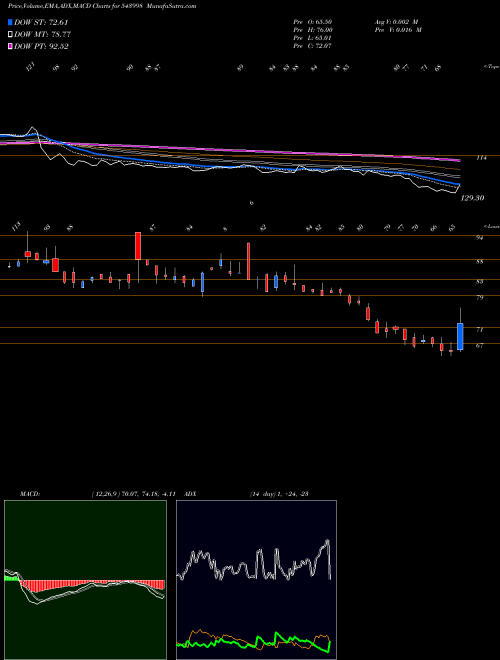Click the 79 price axis label
Screen dimensions: 500x660
click(480, 298)
